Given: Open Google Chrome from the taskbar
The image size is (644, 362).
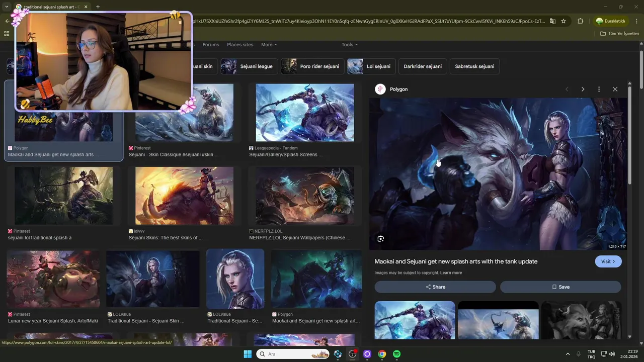Looking at the screenshot, I should pos(382,354).
